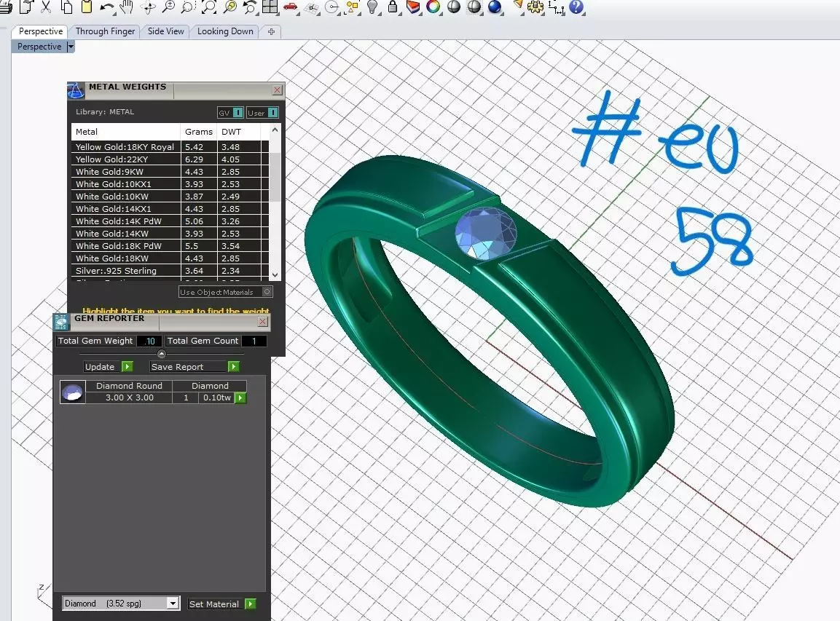Click the Diamond Round gem thumbnail
The image size is (840, 621).
(x=72, y=392)
